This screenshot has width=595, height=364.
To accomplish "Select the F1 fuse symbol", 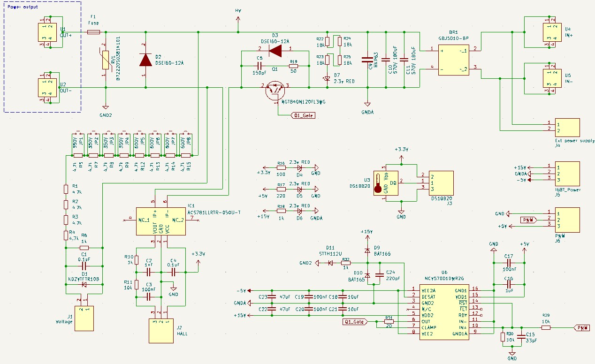I will click(93, 32).
